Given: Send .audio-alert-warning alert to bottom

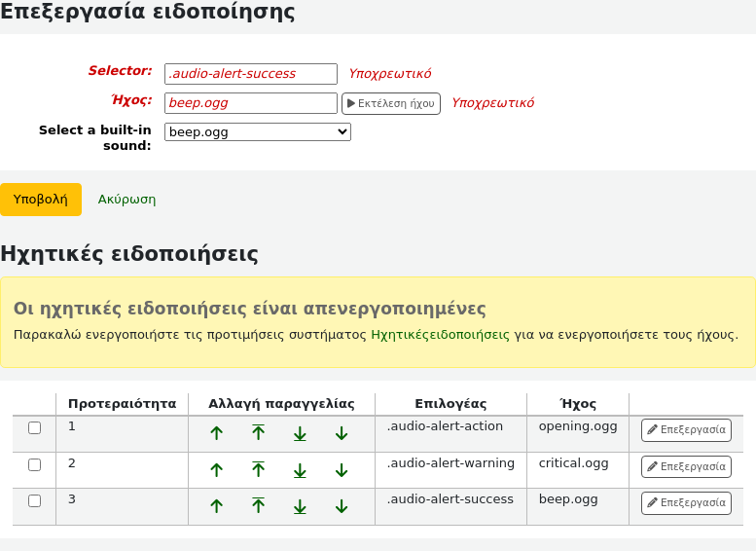Looking at the screenshot, I should click(300, 470).
